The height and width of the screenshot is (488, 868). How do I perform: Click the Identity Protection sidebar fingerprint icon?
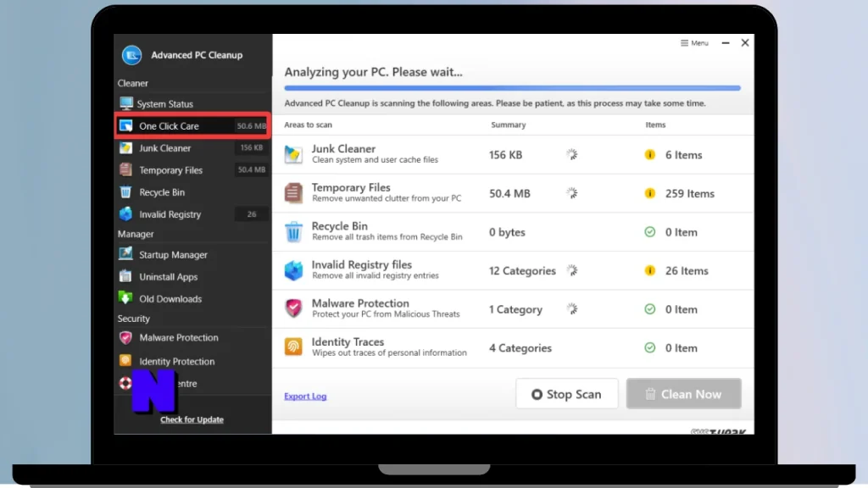tap(125, 361)
